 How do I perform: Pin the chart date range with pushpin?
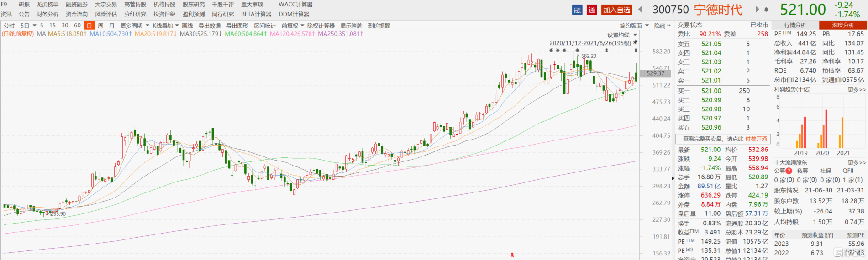(x=635, y=42)
